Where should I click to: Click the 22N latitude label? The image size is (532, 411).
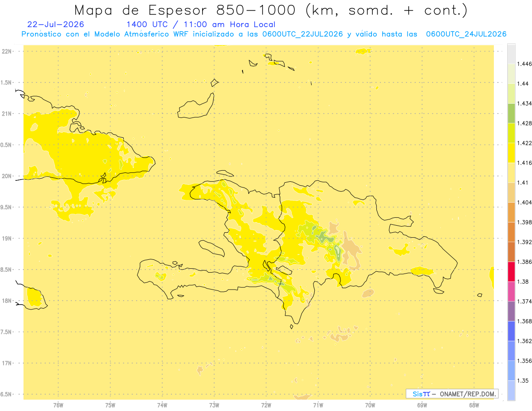tap(7, 51)
